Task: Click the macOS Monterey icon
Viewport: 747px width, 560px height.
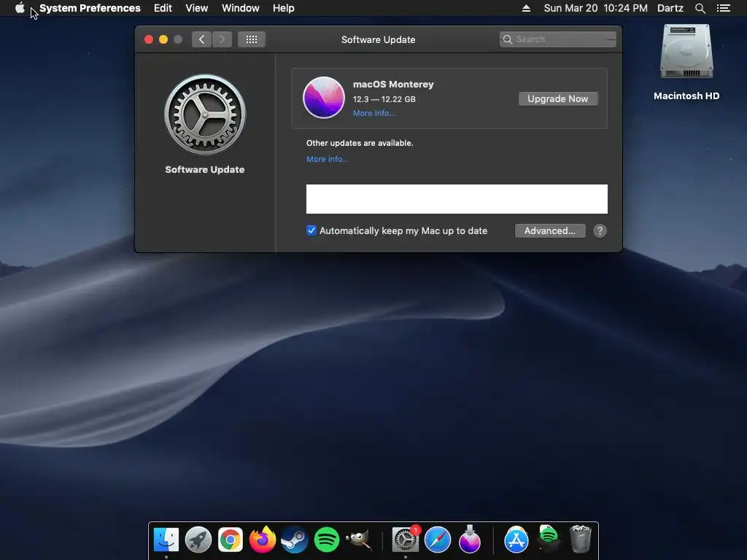Action: 323,98
